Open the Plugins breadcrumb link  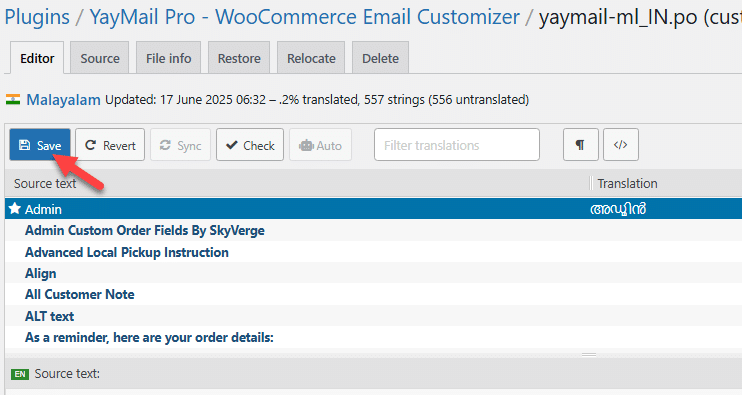pos(37,17)
